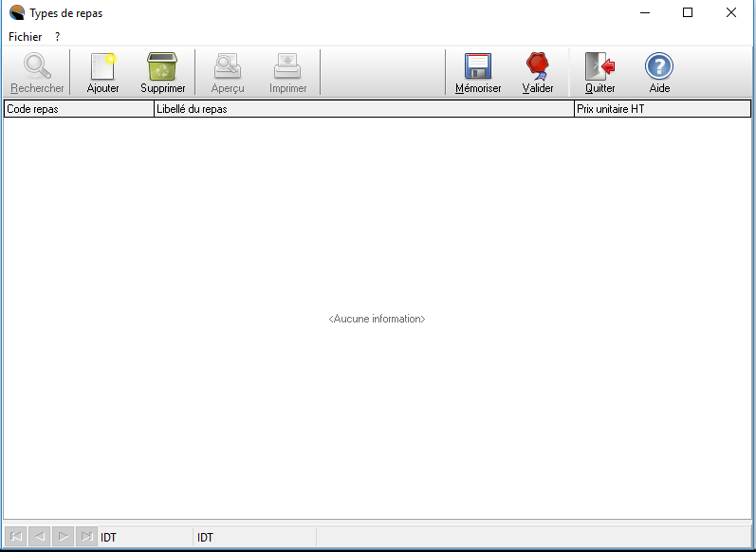The height and width of the screenshot is (552, 756).
Task: Click the Supprimer recycle bin icon
Action: 162,67
